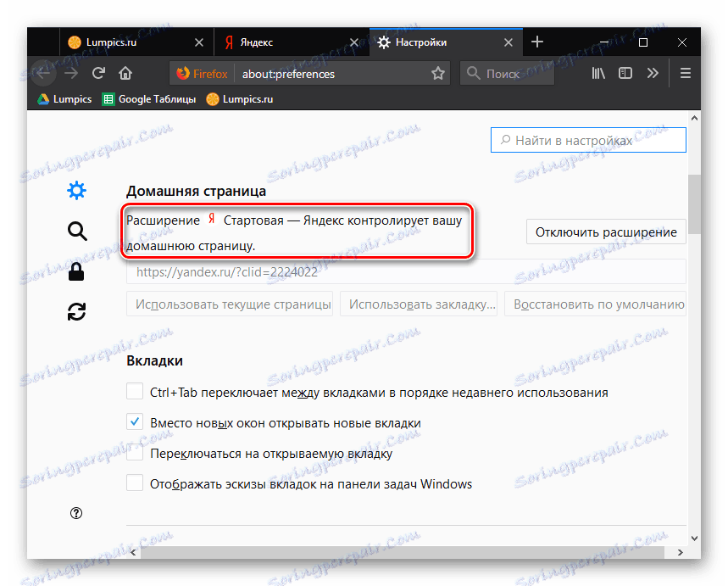This screenshot has height=586, width=728.
Task: Click the horizontal scroll right arrow
Action: point(681,553)
